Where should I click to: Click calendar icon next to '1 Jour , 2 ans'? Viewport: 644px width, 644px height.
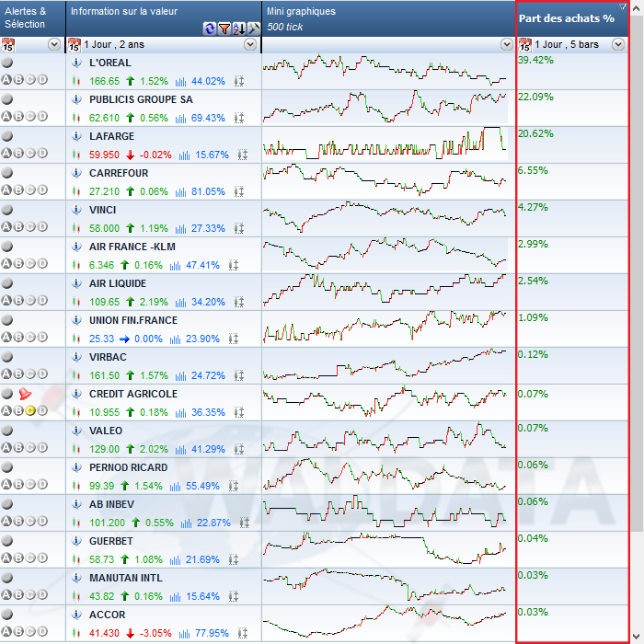click(x=74, y=44)
